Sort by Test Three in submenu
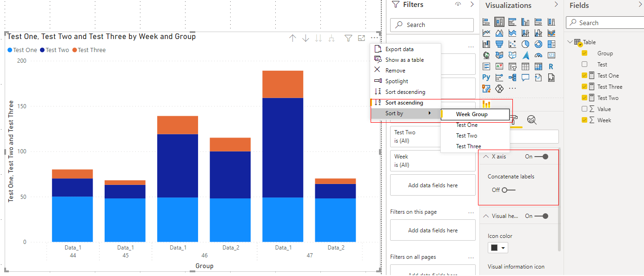This screenshot has height=276, width=644. point(475,146)
